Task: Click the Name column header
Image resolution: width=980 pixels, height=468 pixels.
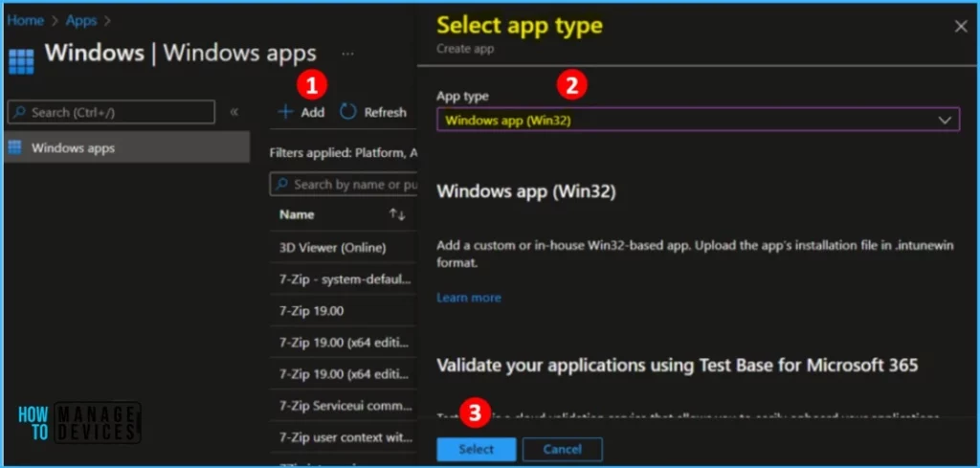Action: click(297, 214)
